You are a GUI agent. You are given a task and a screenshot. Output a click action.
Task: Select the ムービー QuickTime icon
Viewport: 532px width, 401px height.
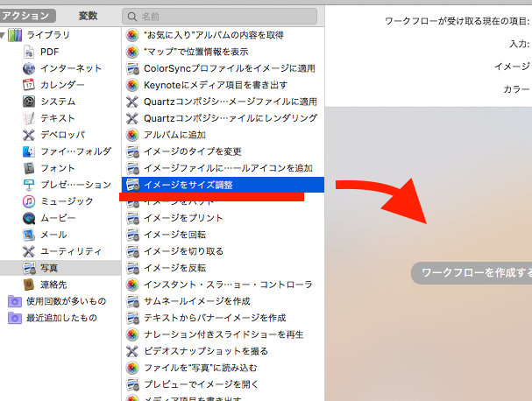coord(29,218)
